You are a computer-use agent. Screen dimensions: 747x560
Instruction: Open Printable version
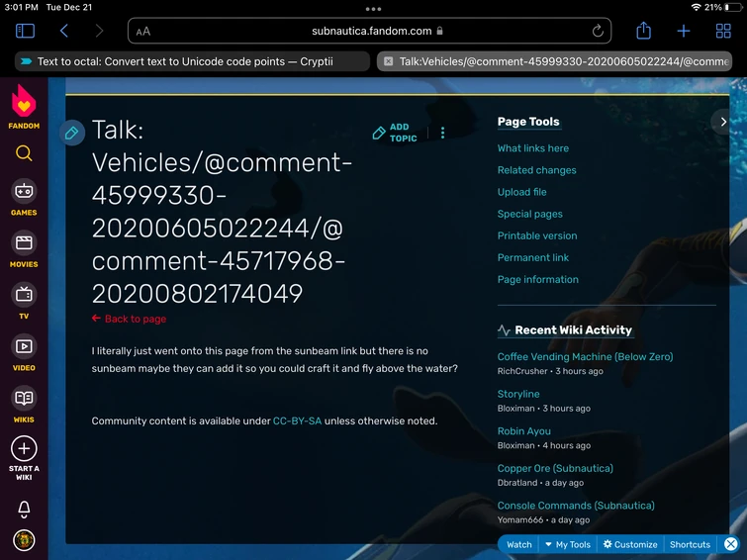537,235
